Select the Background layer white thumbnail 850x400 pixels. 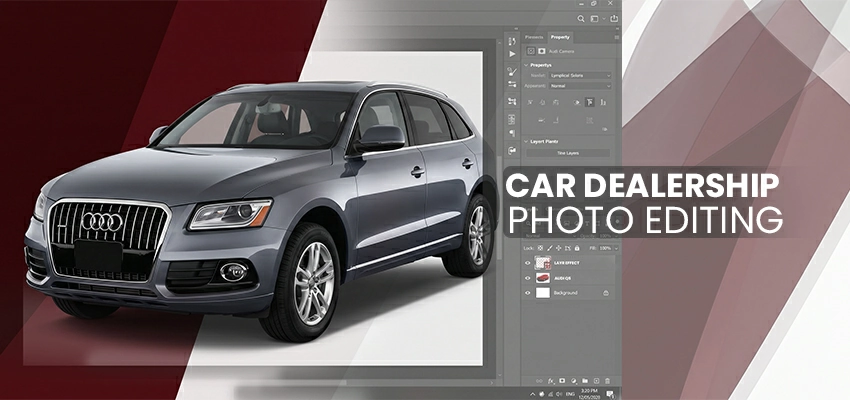543,293
